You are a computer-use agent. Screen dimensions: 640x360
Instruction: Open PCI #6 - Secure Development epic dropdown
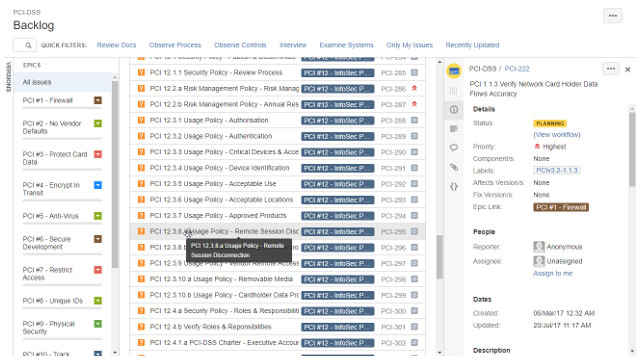98,239
